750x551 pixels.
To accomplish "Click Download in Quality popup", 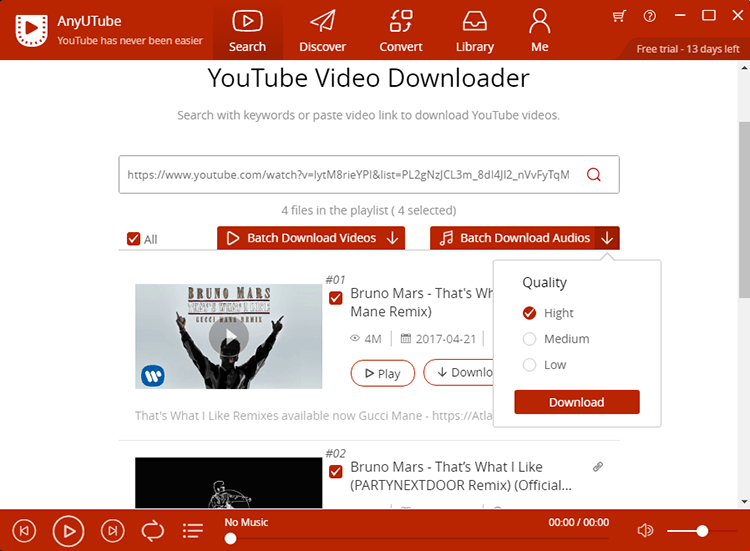I will coord(577,402).
